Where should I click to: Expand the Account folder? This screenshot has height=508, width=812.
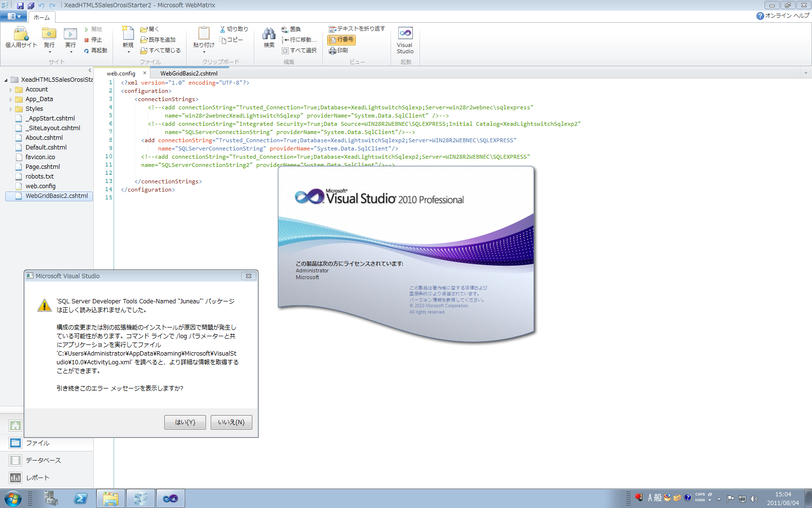point(11,90)
